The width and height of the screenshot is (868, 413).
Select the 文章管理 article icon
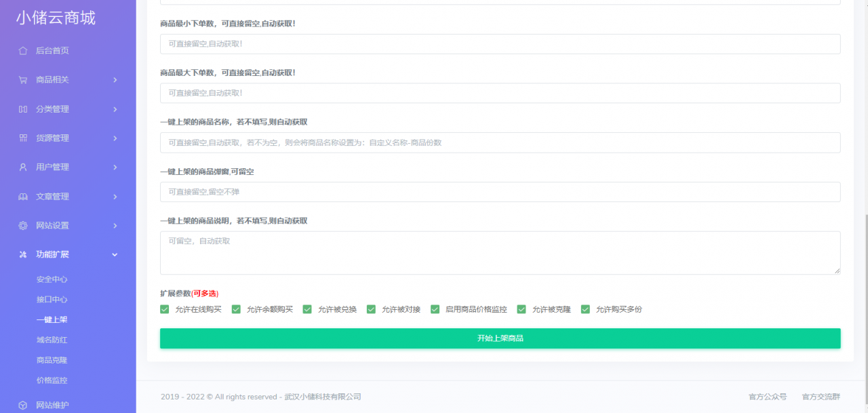[24, 196]
